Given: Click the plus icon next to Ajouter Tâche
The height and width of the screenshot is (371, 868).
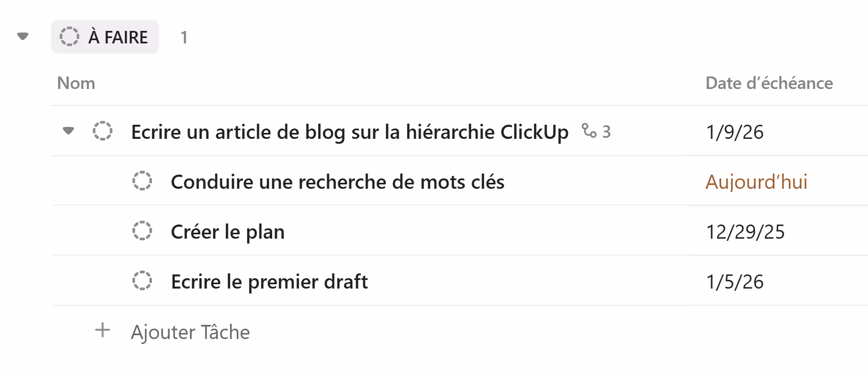Looking at the screenshot, I should tap(102, 331).
